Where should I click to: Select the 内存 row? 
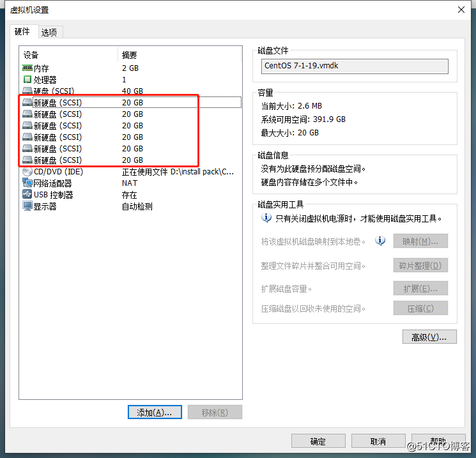131,68
